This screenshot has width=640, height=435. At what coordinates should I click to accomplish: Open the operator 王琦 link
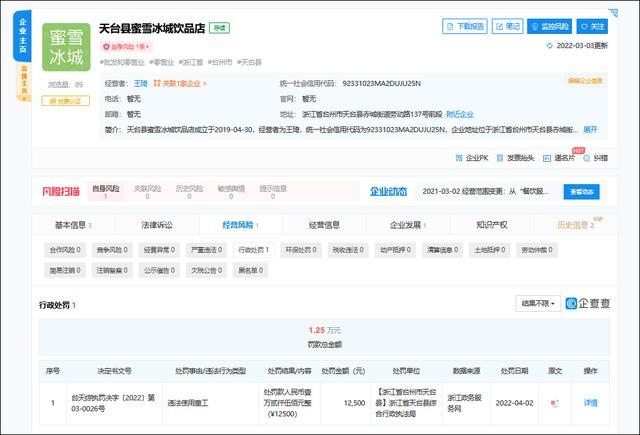tap(140, 83)
